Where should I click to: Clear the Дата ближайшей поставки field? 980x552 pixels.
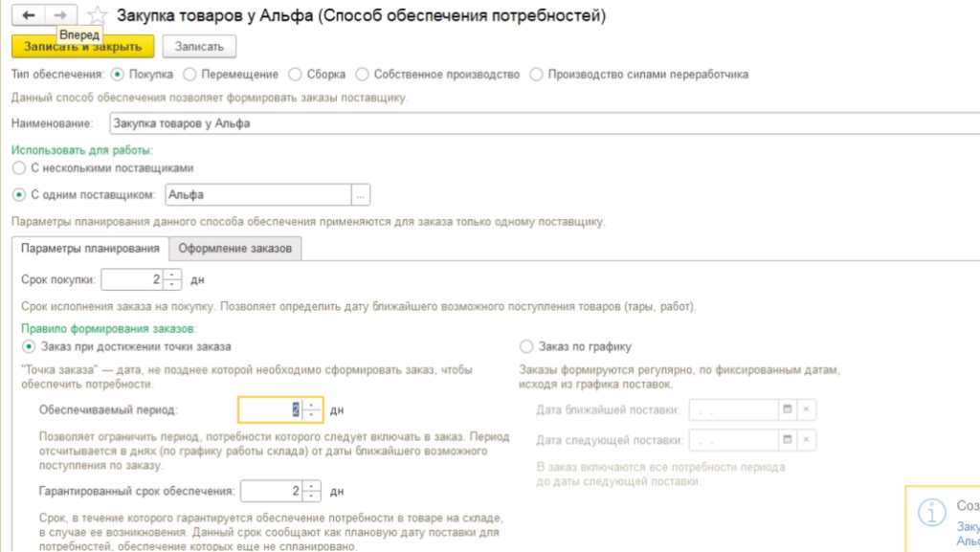click(807, 409)
